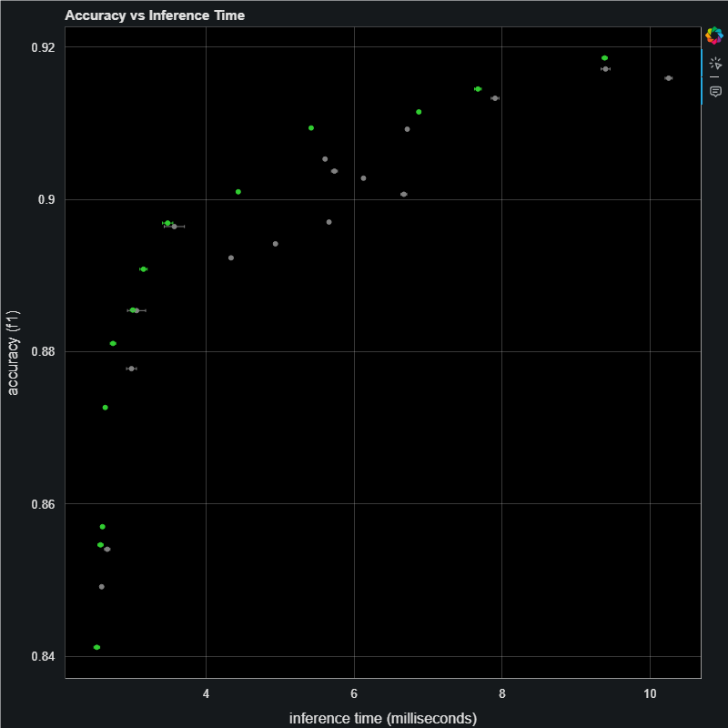Select the green point near 6.9 ms
This screenshot has width=728, height=728.
(x=419, y=112)
